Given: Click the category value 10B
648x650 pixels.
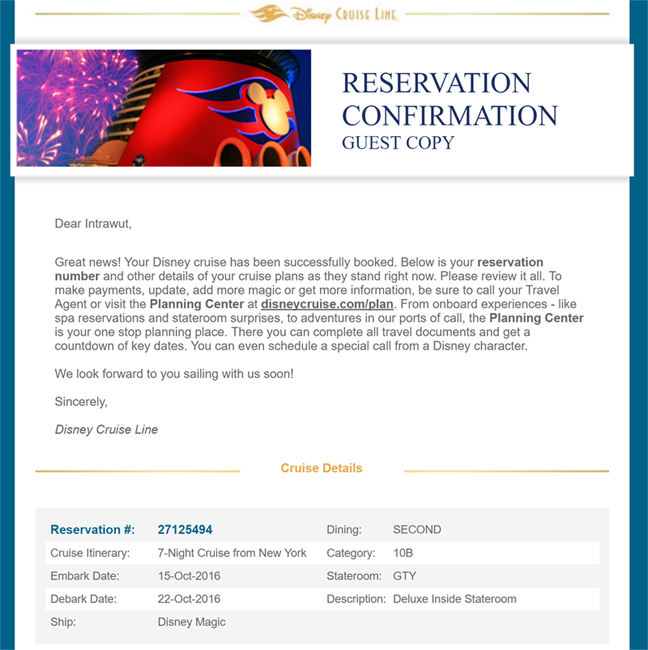Looking at the screenshot, I should click(x=403, y=553).
